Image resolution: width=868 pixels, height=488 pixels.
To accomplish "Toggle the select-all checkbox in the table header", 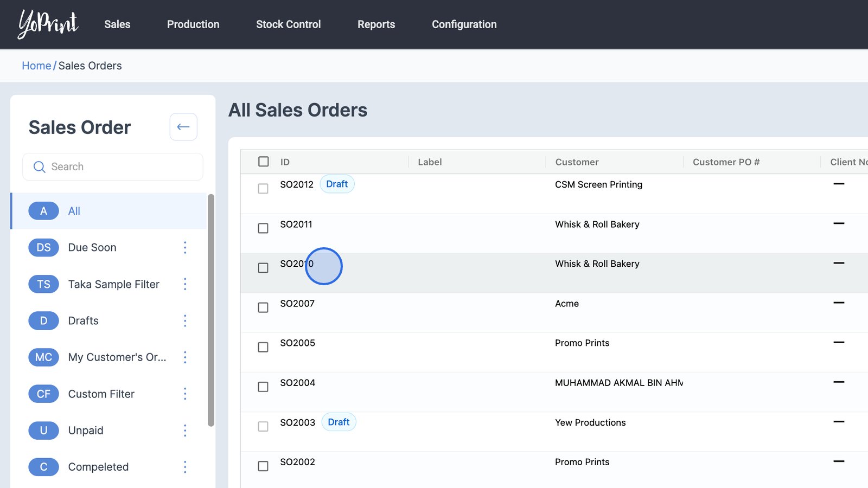I will 264,162.
